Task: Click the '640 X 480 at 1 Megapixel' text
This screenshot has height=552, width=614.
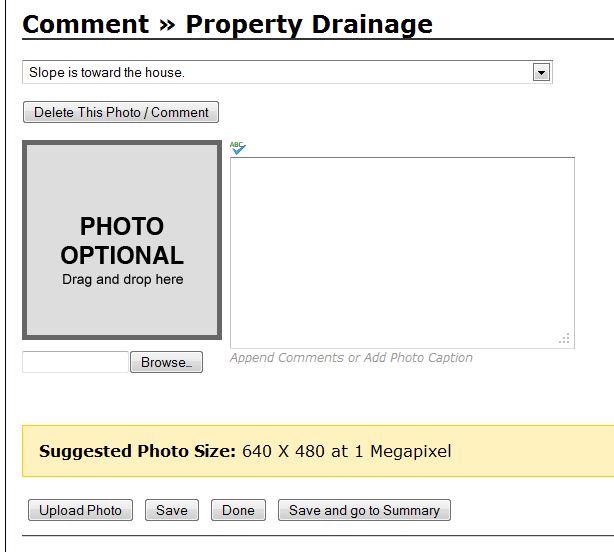Action: point(347,451)
